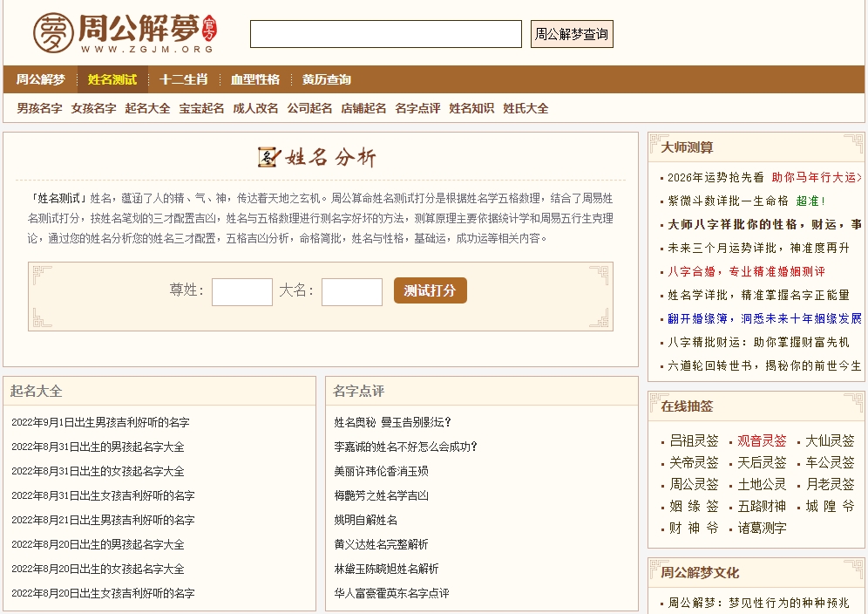Click the 尊姓 surname input field
The width and height of the screenshot is (868, 614).
(242, 291)
